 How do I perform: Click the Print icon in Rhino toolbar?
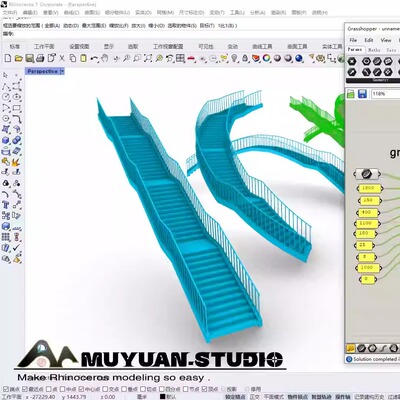[40, 59]
